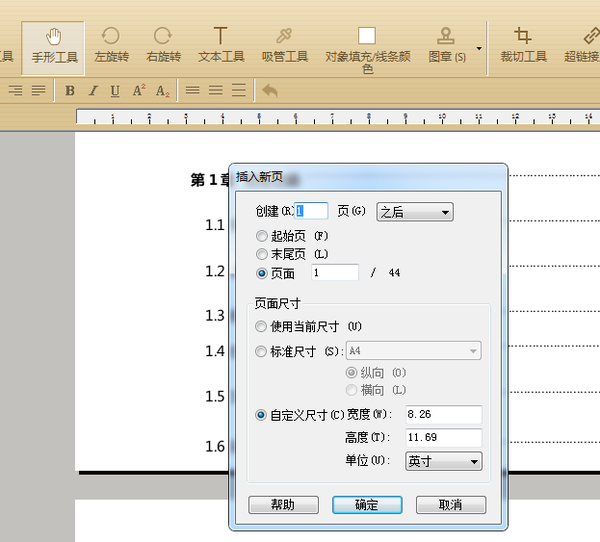Pick the 吸管工具 eyedropper tool
This screenshot has width=600, height=542.
[284, 46]
